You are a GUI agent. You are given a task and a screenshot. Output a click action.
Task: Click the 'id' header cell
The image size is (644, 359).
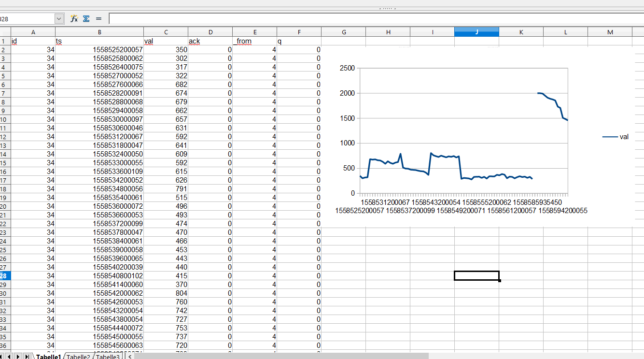tap(33, 41)
